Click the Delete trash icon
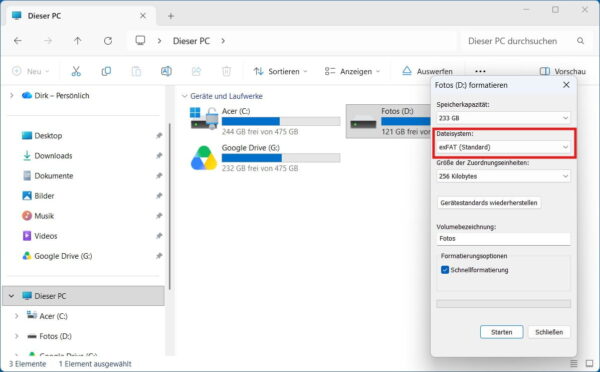600x372 pixels. pos(227,71)
